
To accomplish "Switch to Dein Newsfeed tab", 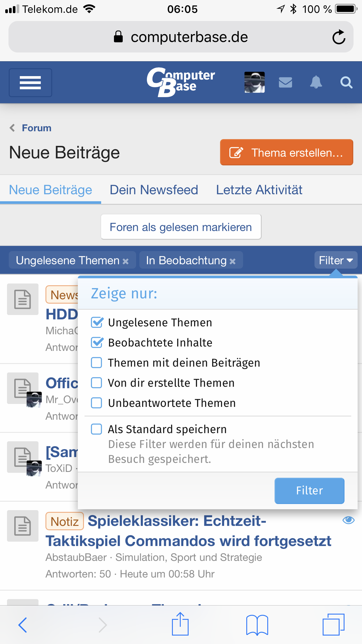I will (154, 190).
